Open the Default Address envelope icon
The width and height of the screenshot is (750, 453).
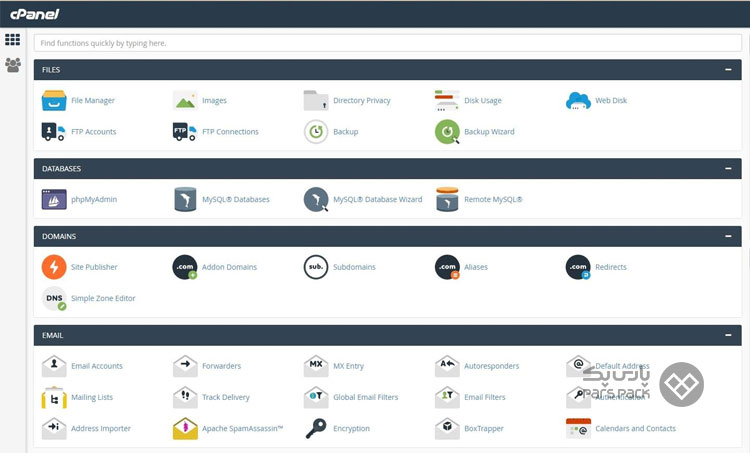click(578, 366)
